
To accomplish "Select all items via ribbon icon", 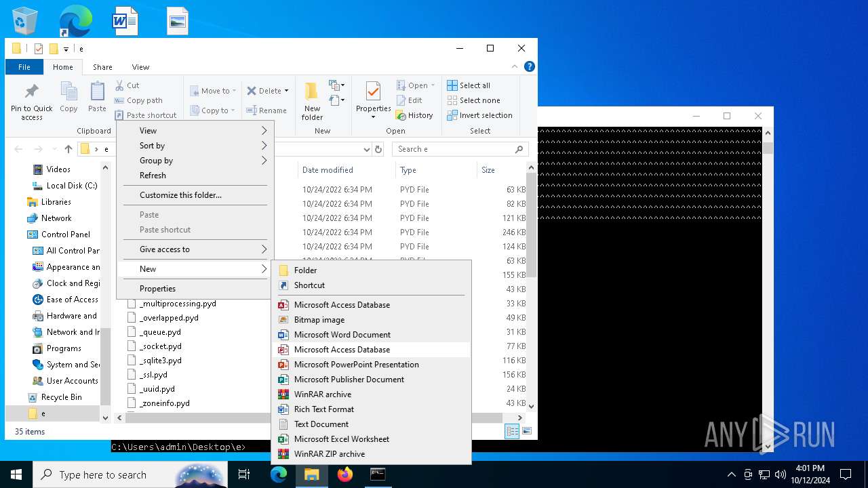I will point(452,85).
